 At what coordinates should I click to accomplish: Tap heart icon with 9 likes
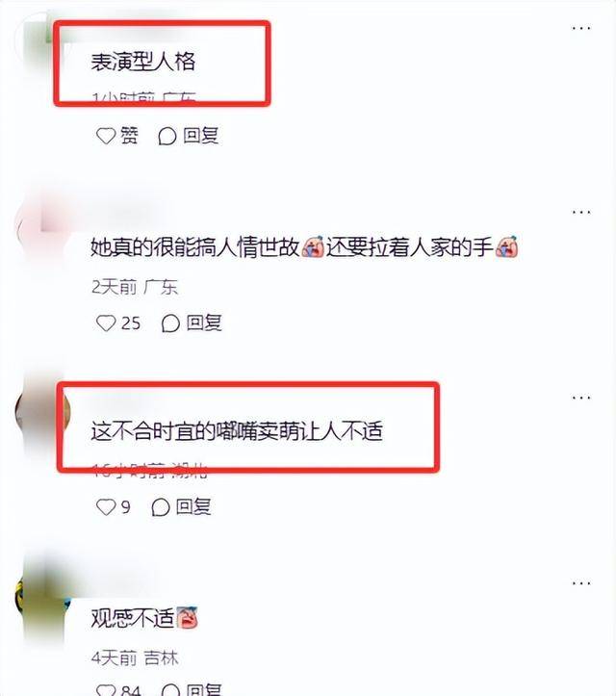point(106,506)
